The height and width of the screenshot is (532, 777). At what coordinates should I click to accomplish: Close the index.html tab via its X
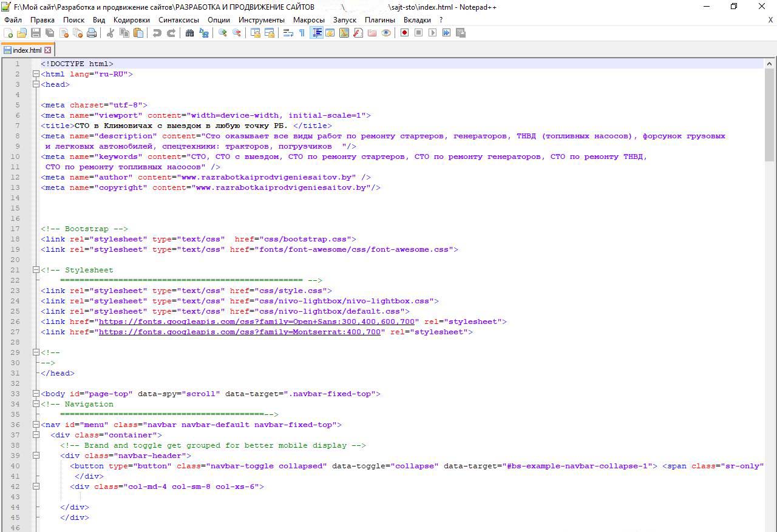[48, 50]
